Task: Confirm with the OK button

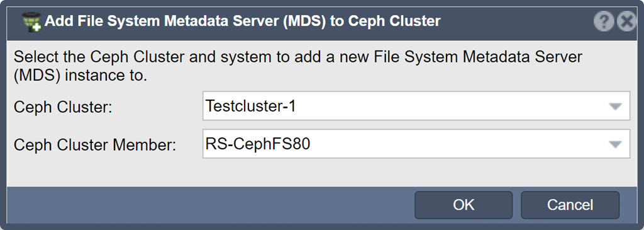Action: click(x=464, y=205)
